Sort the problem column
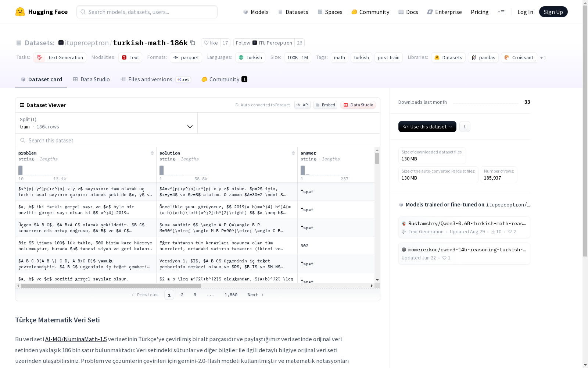This screenshot has height=368, width=588. (x=152, y=153)
